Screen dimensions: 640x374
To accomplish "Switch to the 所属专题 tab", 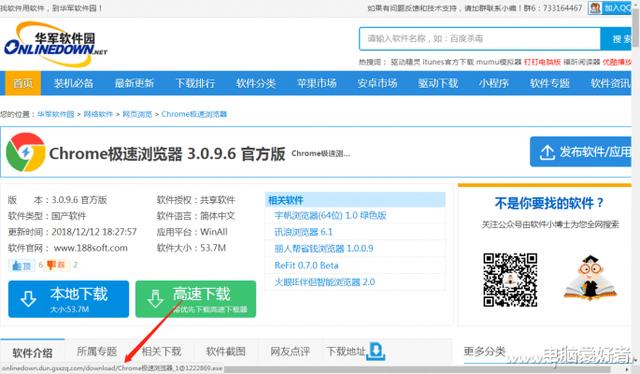I will pos(97,352).
